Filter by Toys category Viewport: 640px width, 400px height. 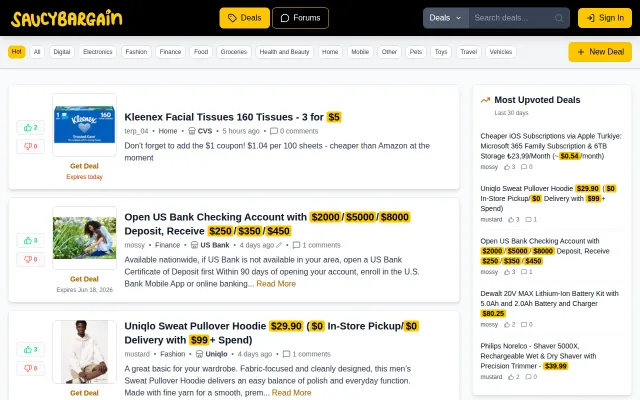coord(441,52)
